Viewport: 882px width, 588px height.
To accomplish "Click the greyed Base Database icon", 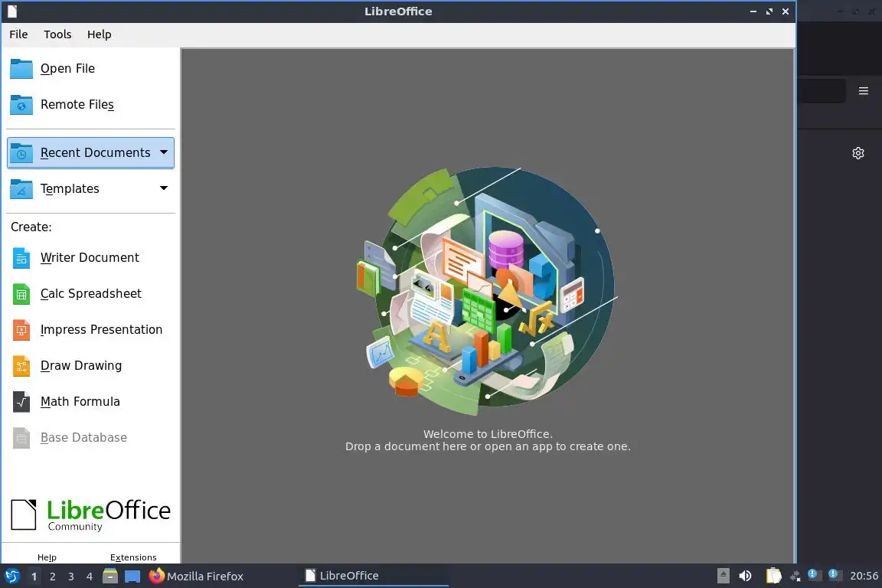I will pyautogui.click(x=21, y=439).
